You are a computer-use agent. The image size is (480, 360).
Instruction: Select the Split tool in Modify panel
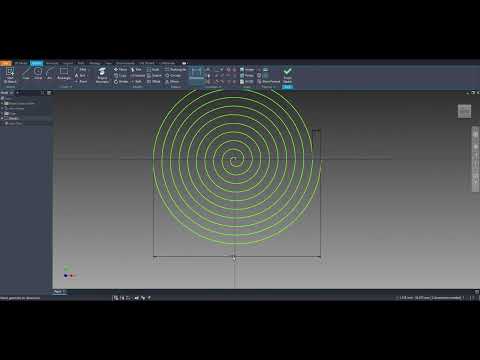136,82
